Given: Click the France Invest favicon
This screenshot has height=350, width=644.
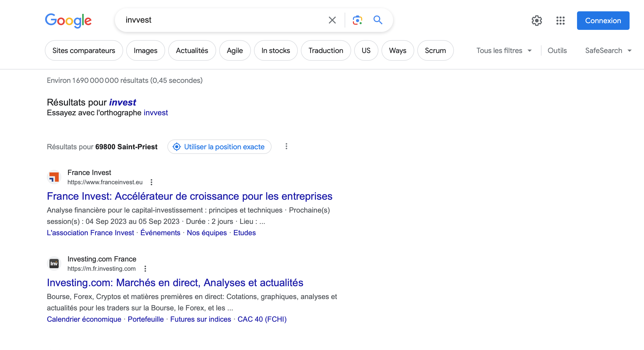Looking at the screenshot, I should [x=54, y=177].
